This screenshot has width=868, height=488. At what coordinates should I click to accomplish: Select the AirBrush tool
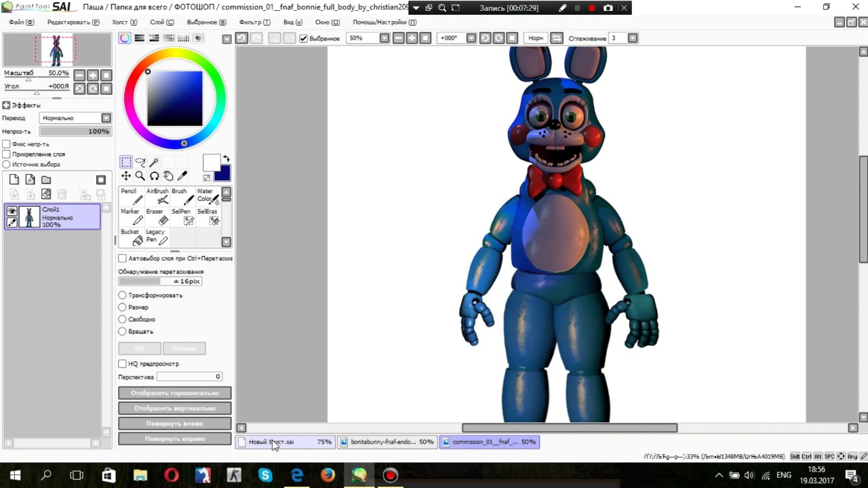pos(157,197)
